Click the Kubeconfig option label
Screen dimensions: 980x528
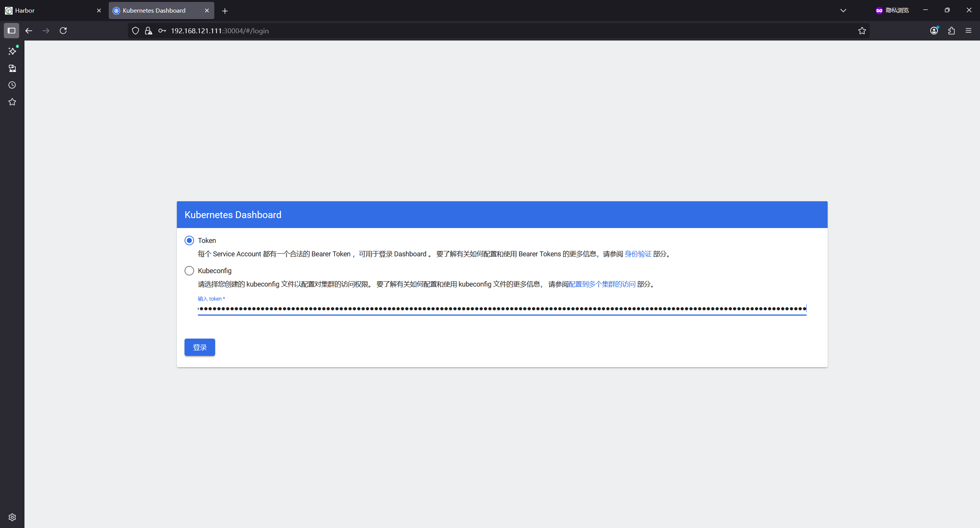click(215, 271)
